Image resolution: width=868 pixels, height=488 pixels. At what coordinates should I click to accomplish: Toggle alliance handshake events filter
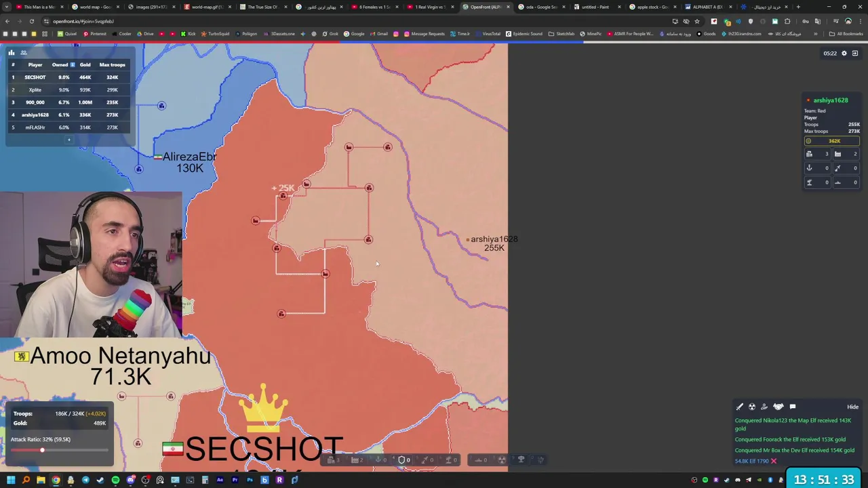coord(778,407)
